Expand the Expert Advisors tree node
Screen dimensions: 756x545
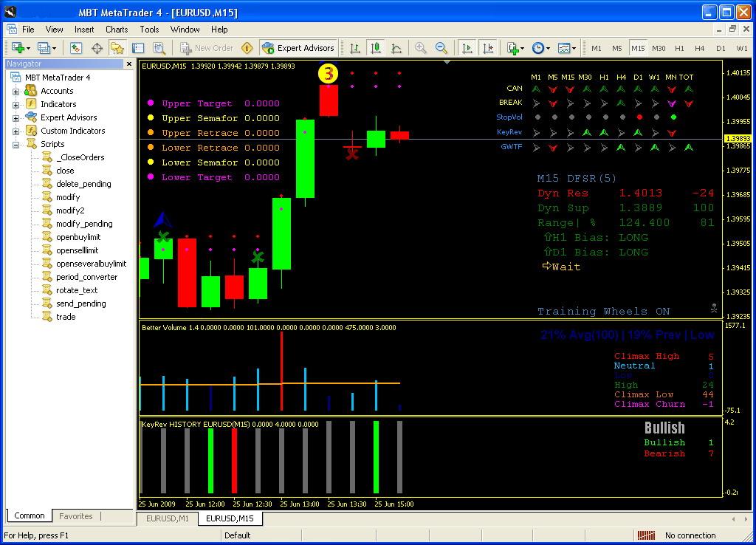tap(16, 118)
